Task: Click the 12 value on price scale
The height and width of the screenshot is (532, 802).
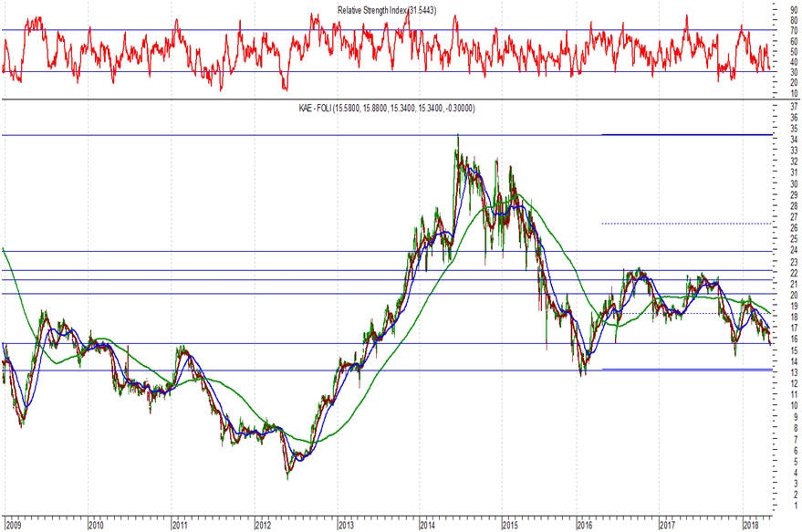Action: point(794,383)
